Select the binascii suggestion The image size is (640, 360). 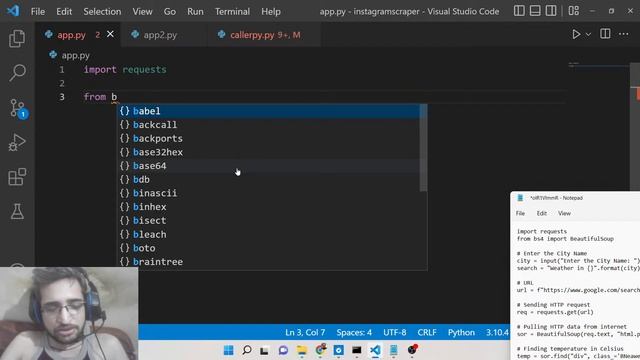269,193
